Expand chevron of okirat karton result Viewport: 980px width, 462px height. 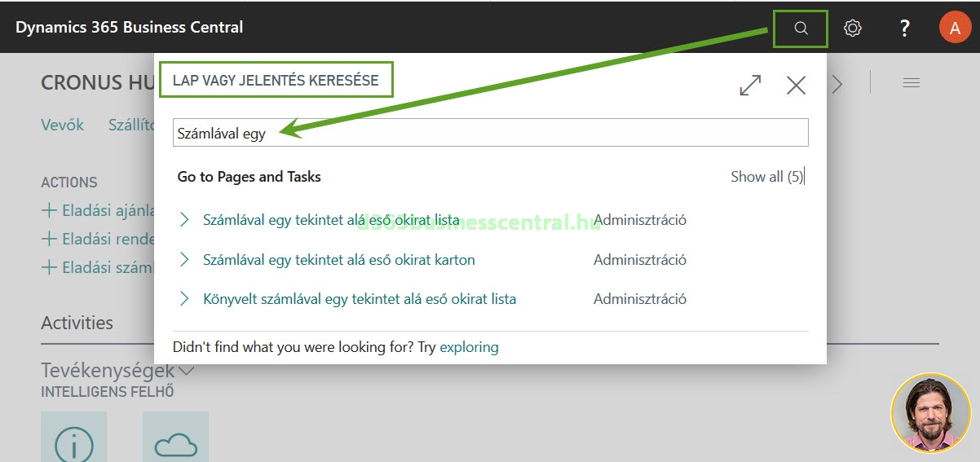pyautogui.click(x=185, y=260)
